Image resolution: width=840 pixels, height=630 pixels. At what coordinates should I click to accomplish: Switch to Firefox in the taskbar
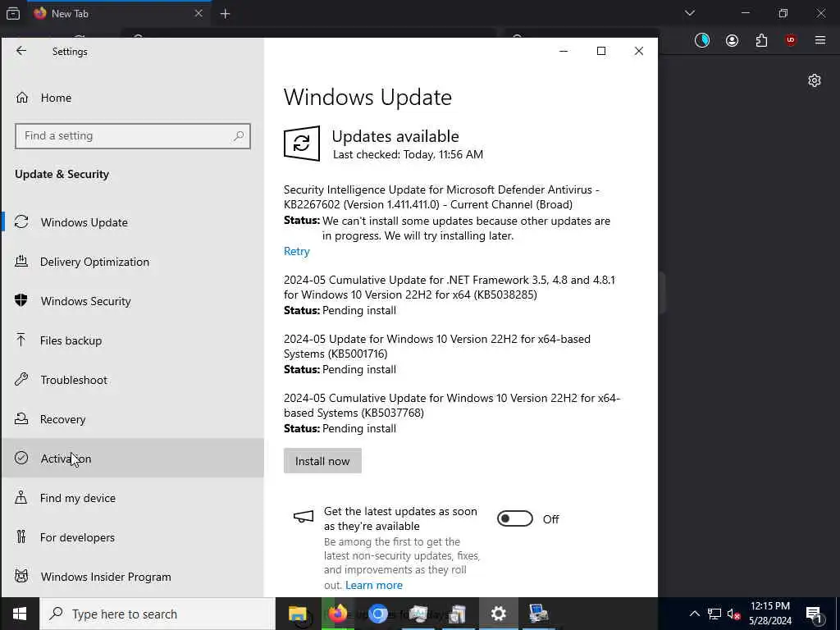(x=337, y=614)
